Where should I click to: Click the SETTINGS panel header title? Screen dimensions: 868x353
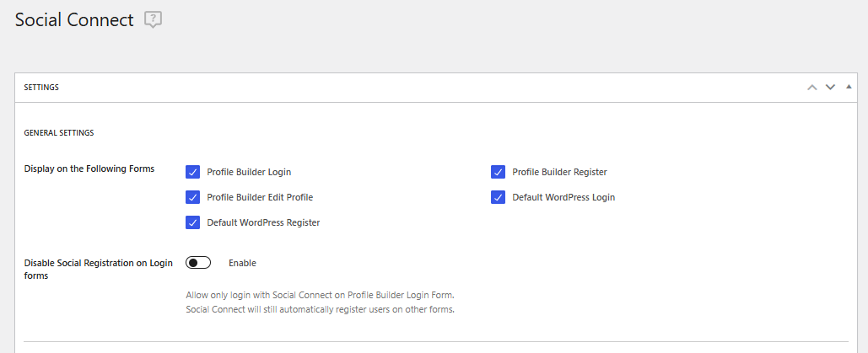point(41,88)
